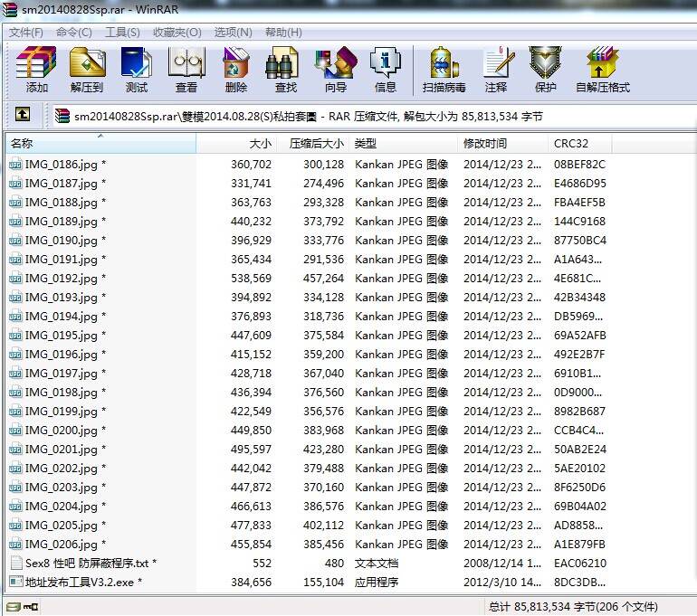
Task: Click the 保护 (Protect) archive icon
Action: (545, 70)
